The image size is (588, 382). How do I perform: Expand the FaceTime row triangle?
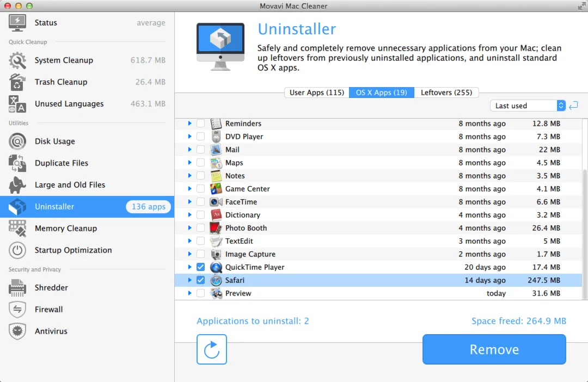click(190, 202)
